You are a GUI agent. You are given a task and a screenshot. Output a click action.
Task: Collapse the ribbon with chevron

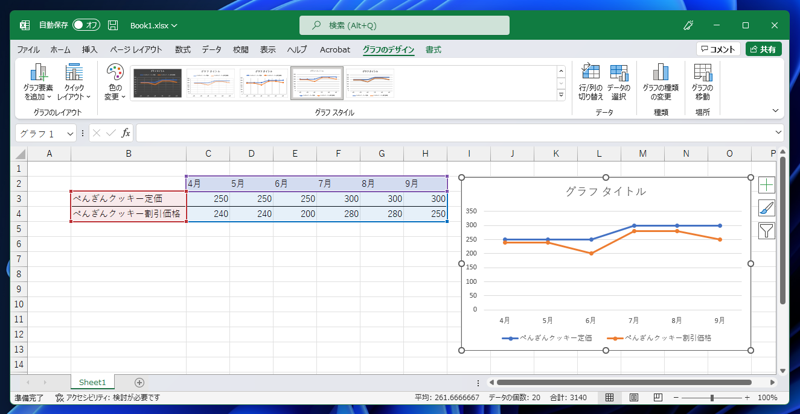776,111
